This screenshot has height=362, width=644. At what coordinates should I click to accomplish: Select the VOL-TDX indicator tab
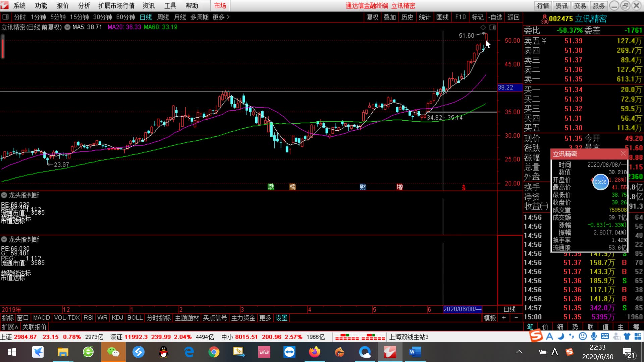pos(67,318)
